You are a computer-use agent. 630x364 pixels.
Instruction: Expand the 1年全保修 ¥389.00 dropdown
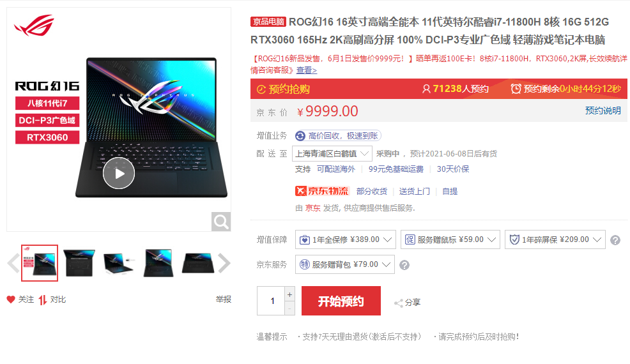pyautogui.click(x=346, y=239)
